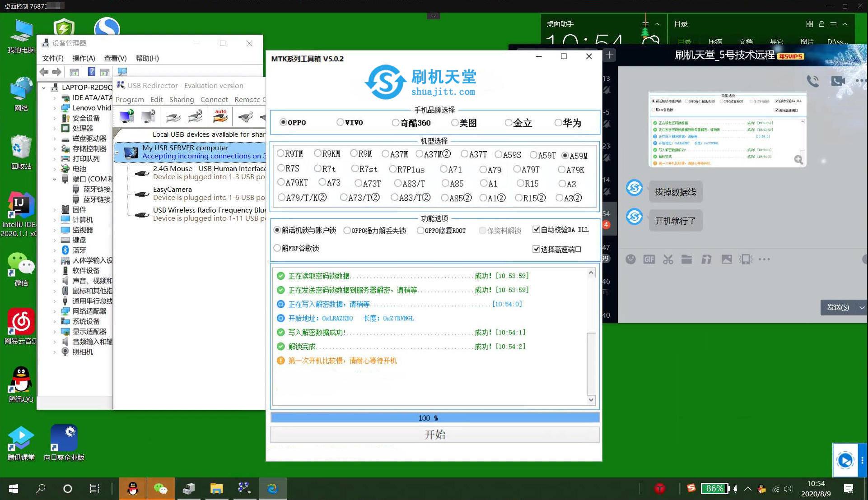Click the 拔掉数据线 chat message bubble
The image size is (868, 500).
pos(675,192)
